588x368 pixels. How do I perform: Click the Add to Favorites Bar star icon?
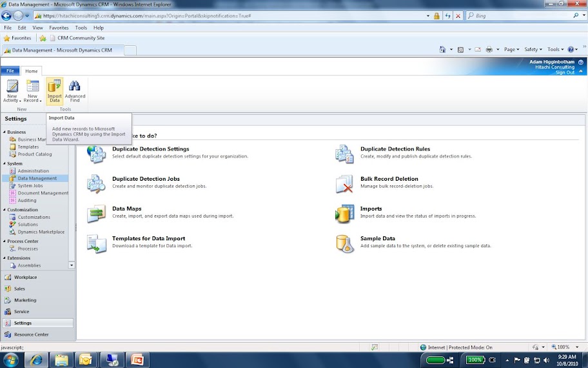click(x=43, y=38)
